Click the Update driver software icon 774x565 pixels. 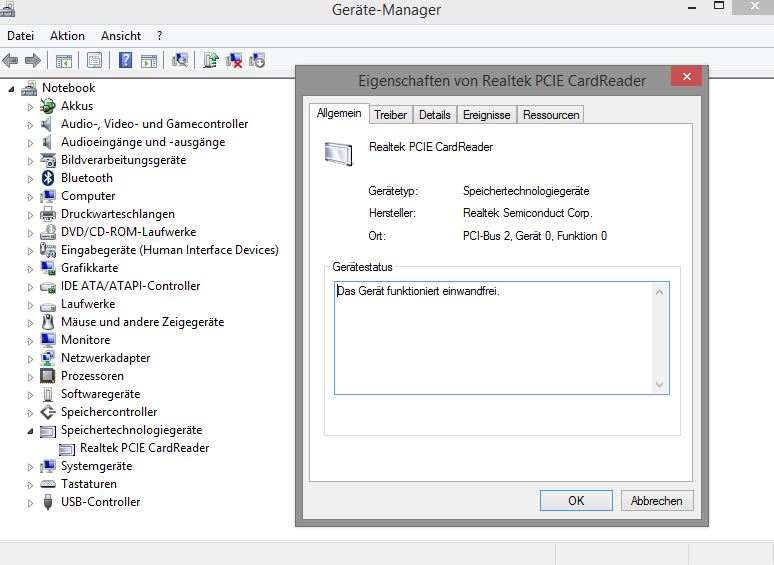pyautogui.click(x=211, y=60)
